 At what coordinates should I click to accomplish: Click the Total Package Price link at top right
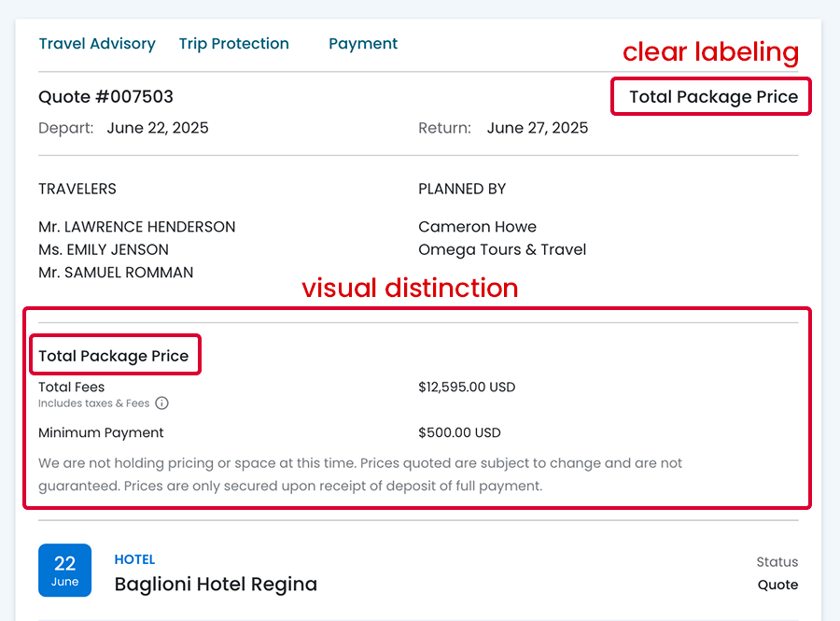(713, 97)
